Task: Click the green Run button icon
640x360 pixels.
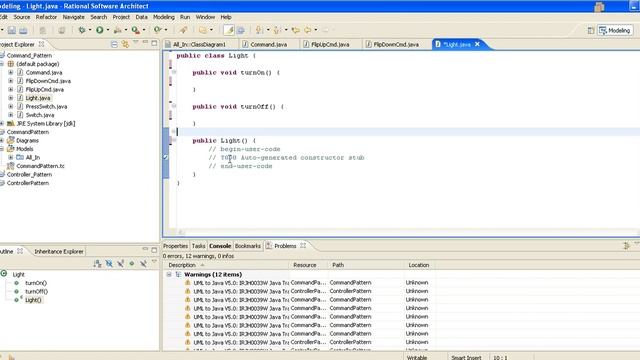Action: point(100,30)
